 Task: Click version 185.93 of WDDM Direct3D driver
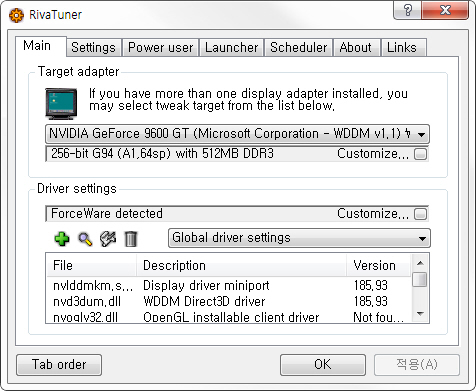(371, 302)
